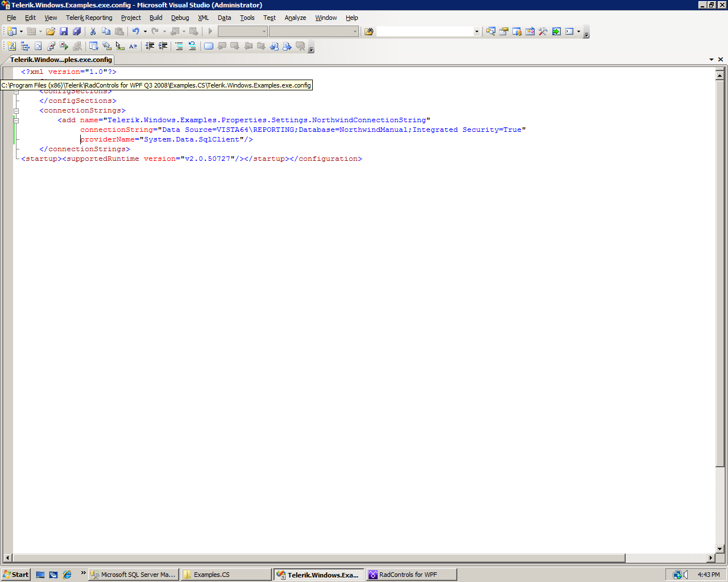
Task: Click the horizontal scrollbar right arrow
Action: 710,558
